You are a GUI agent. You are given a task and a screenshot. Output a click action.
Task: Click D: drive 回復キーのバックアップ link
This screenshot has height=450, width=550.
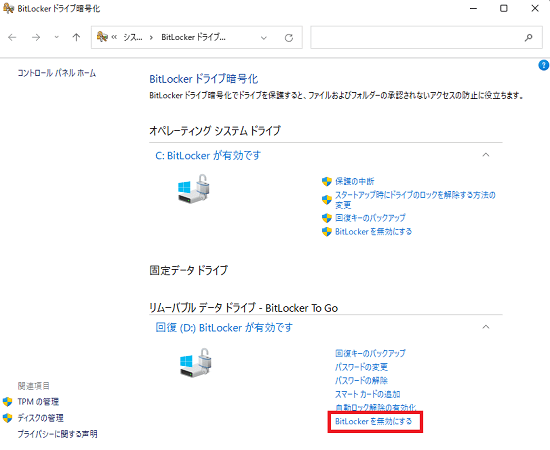click(x=370, y=353)
